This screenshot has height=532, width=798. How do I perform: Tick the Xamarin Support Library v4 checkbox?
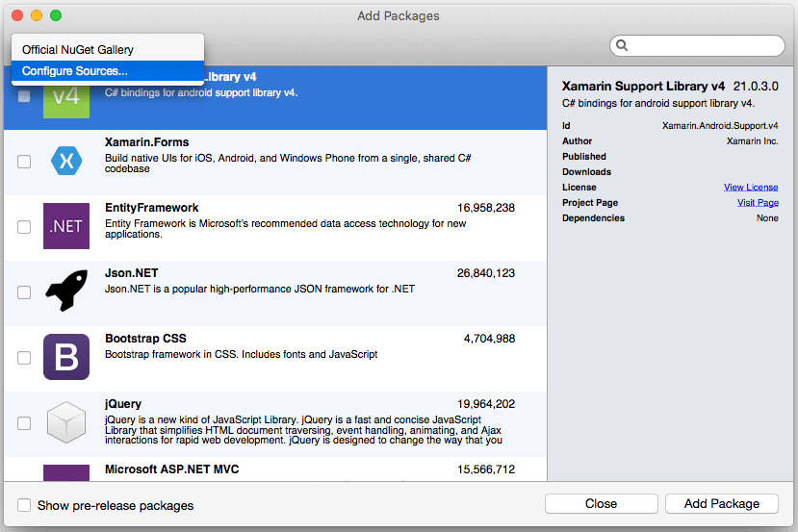[x=24, y=95]
